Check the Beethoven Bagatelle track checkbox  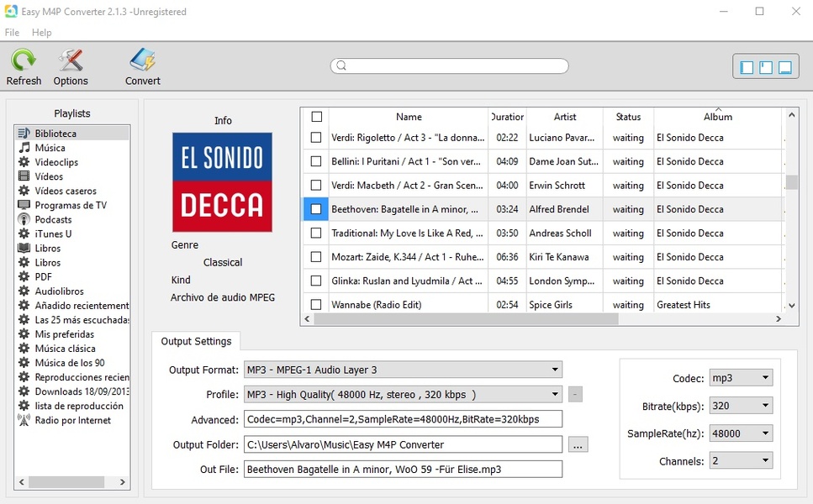pos(316,209)
